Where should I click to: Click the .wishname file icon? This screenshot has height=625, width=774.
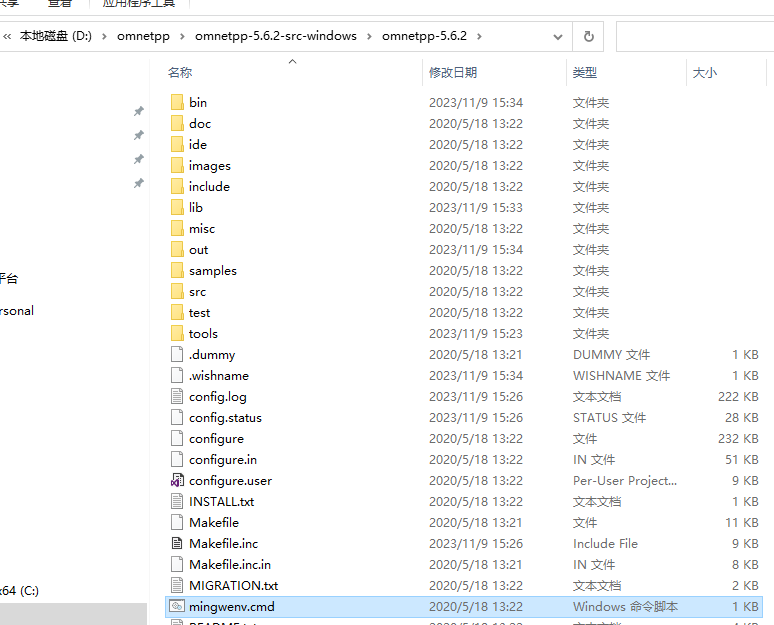(177, 375)
